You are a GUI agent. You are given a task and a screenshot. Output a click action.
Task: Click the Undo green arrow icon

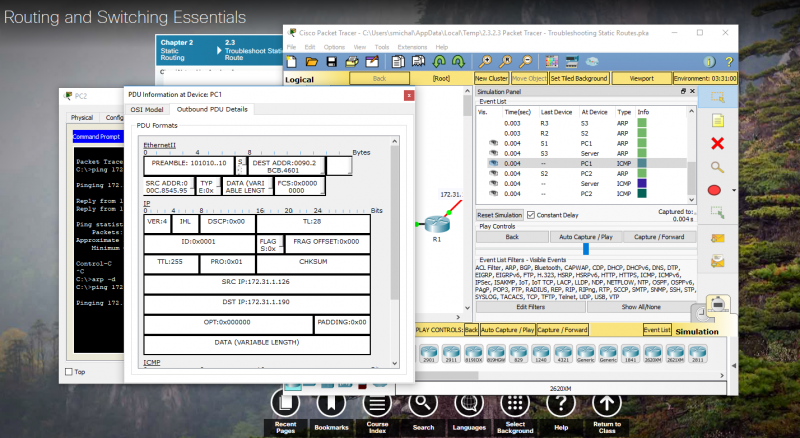439,62
